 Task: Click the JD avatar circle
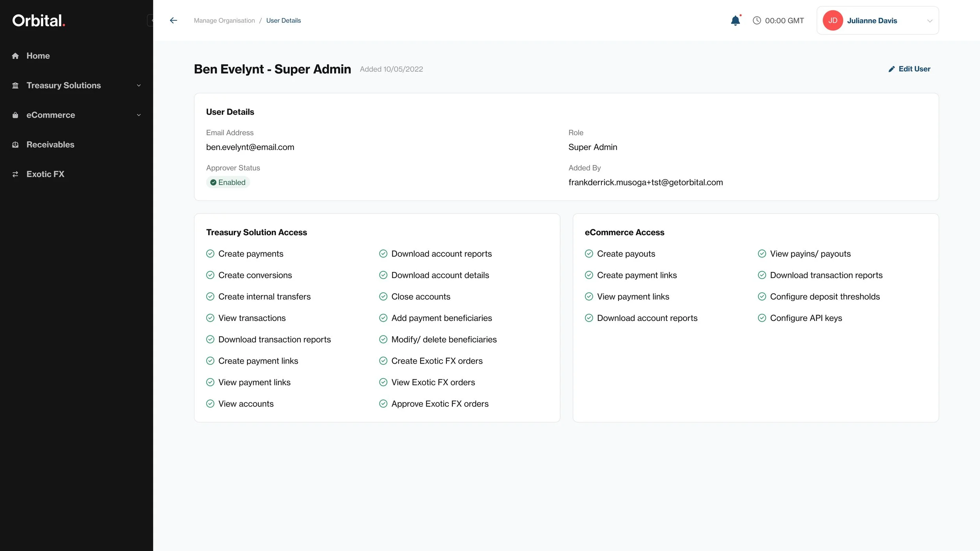coord(833,20)
